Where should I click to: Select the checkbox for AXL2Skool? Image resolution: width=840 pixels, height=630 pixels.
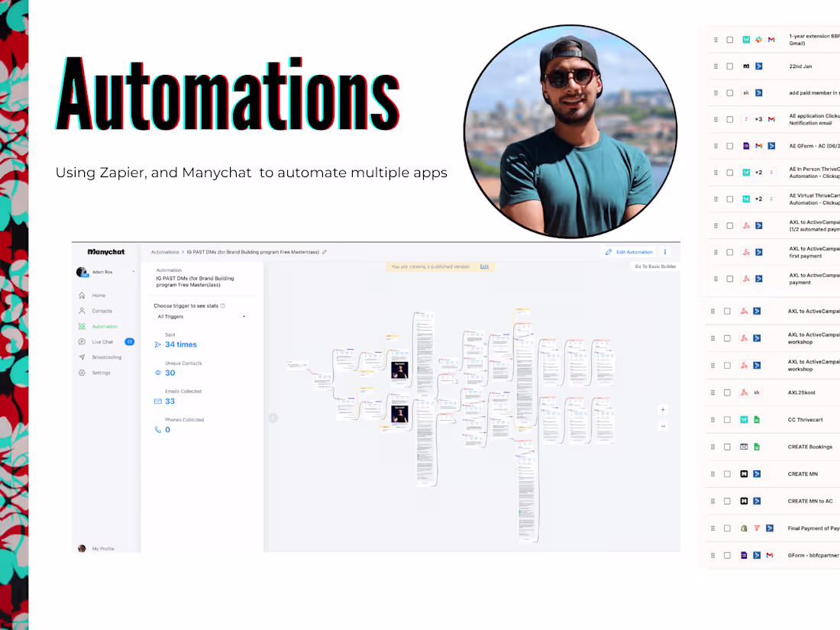tap(726, 393)
